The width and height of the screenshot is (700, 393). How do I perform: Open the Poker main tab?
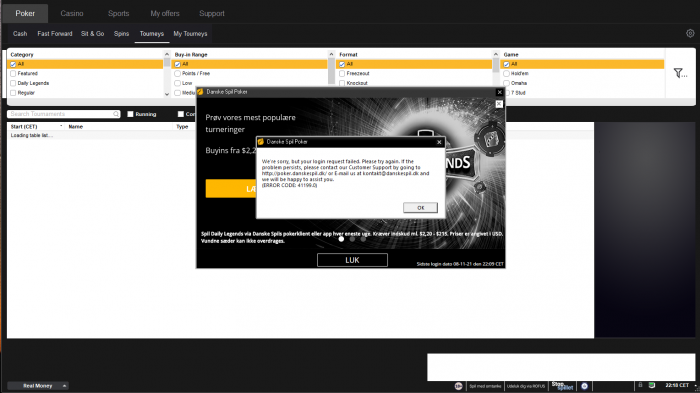click(25, 13)
